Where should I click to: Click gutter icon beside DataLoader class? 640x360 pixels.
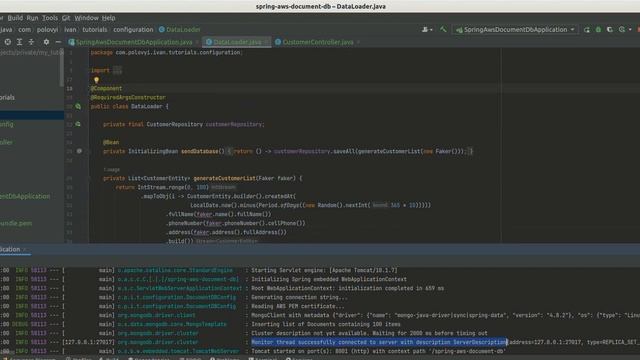pos(78,107)
